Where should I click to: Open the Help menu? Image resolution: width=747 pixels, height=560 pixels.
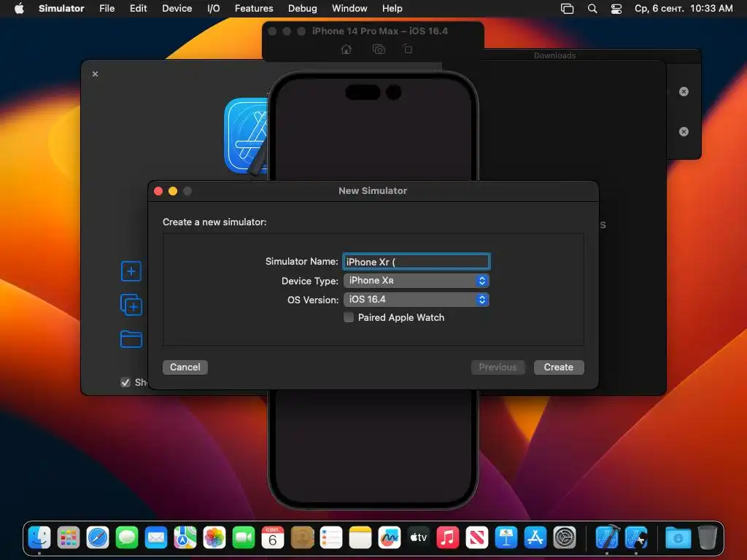point(392,9)
